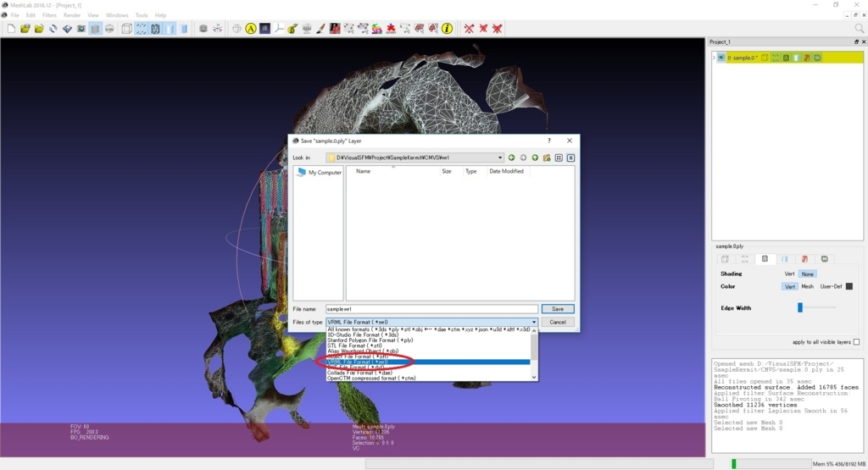This screenshot has width=868, height=470.
Task: Open the Filters menu
Action: 49,15
